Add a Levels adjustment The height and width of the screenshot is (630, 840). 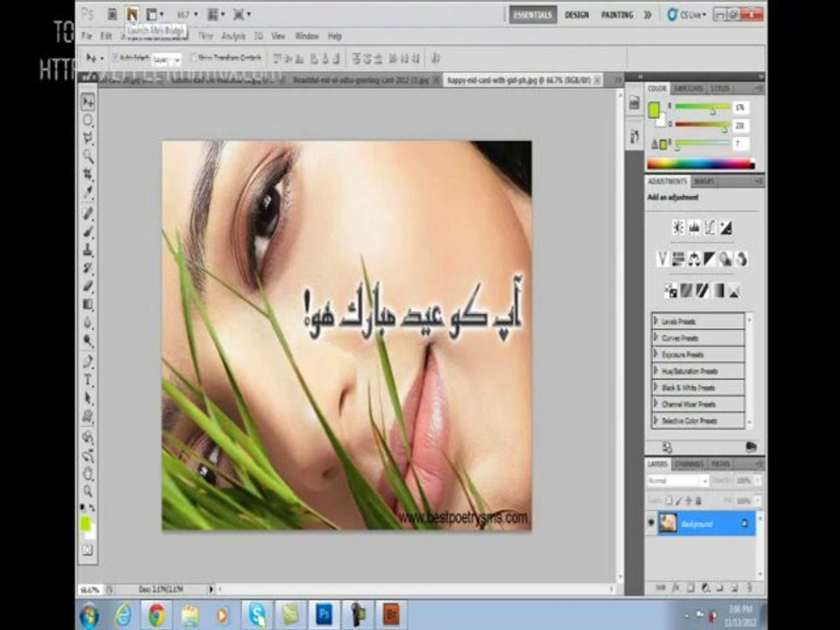(694, 227)
